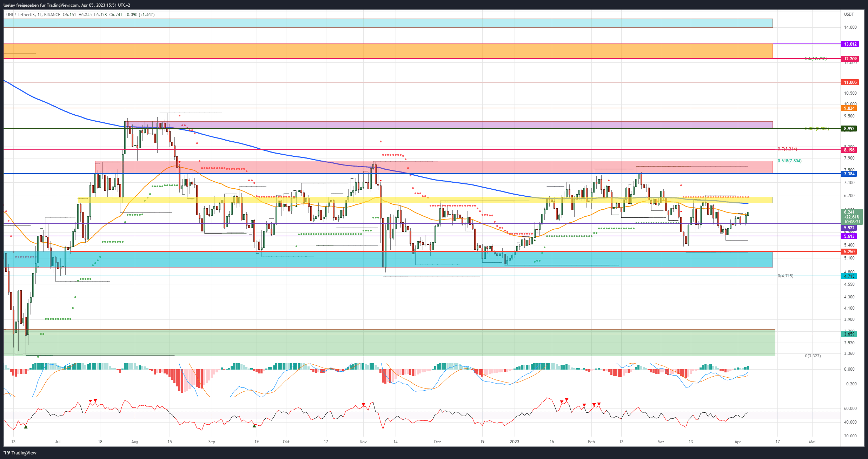Click the Mrz label on time axis

(x=661, y=442)
